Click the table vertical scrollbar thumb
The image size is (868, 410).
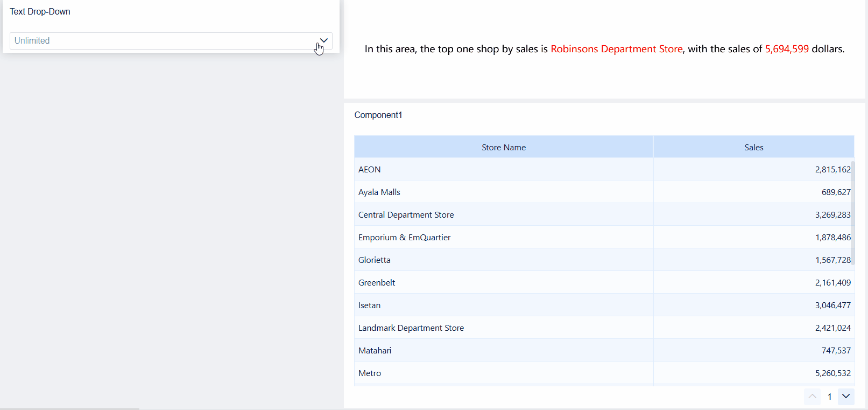coord(853,213)
